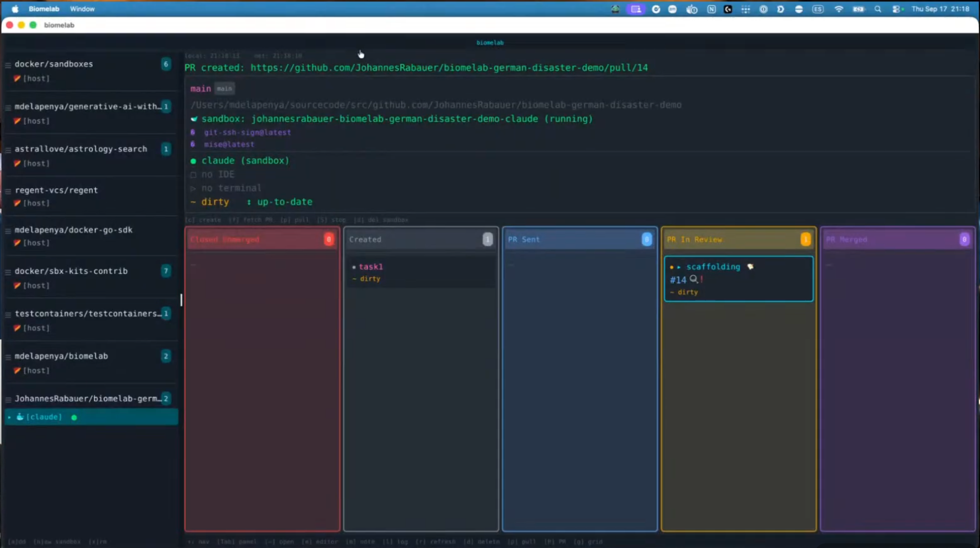Open Spotlight search in the menu bar
Image resolution: width=980 pixels, height=548 pixels.
[x=878, y=9]
